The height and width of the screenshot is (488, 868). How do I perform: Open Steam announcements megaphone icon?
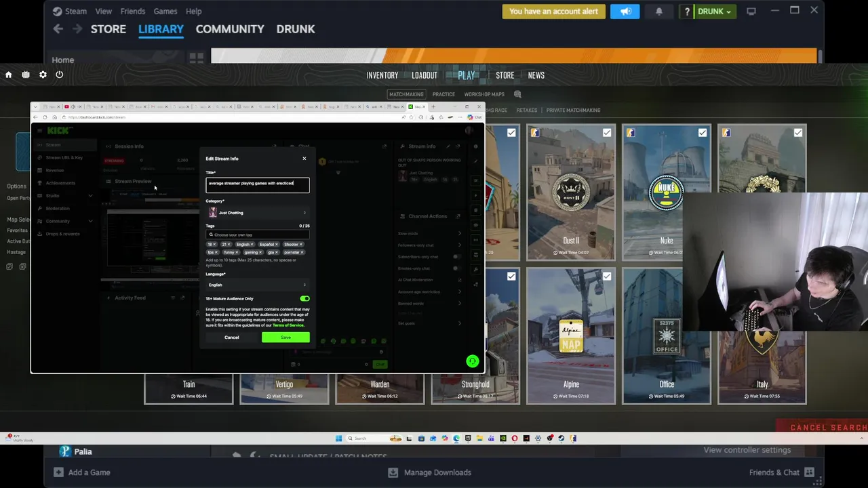[625, 12]
